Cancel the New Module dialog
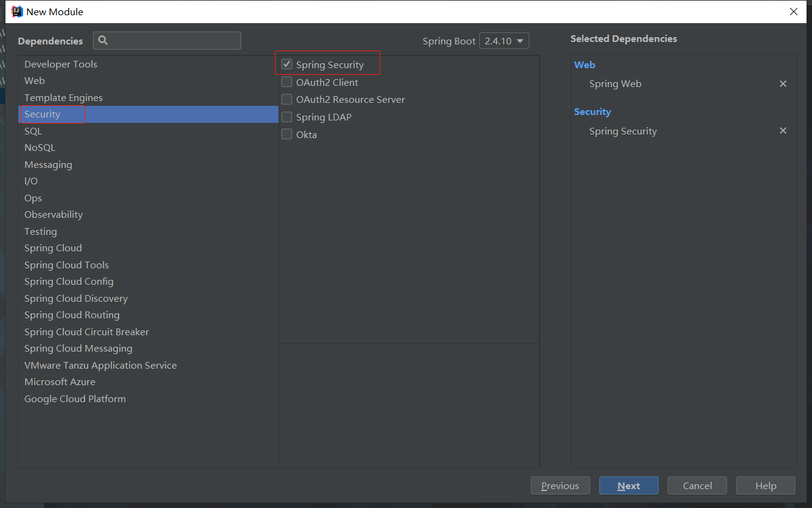This screenshot has width=812, height=508. [x=697, y=485]
